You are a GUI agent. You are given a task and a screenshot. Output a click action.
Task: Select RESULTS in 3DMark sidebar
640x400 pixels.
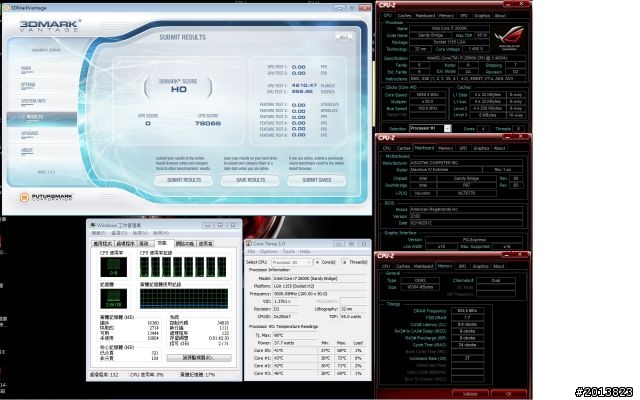(x=42, y=117)
